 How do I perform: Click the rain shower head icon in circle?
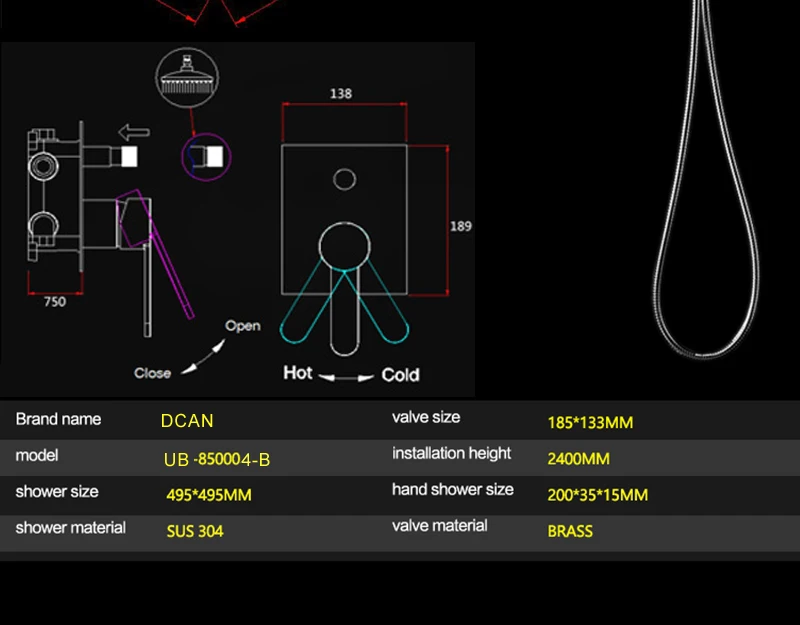[187, 78]
